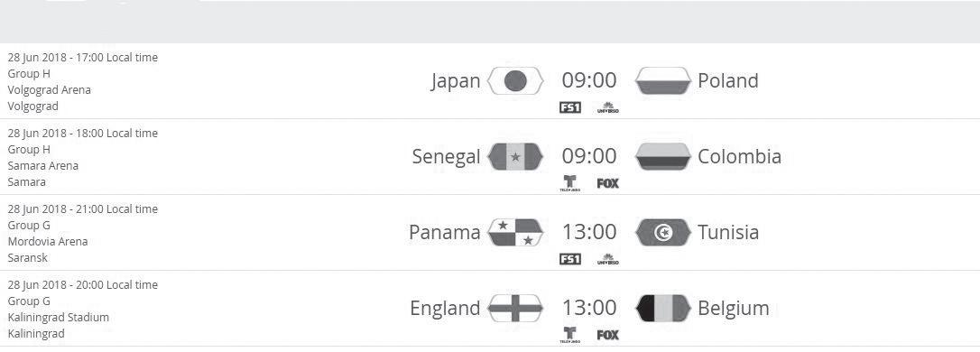Open the England team name link
Viewport: 980px width, 352px height.
tap(445, 309)
